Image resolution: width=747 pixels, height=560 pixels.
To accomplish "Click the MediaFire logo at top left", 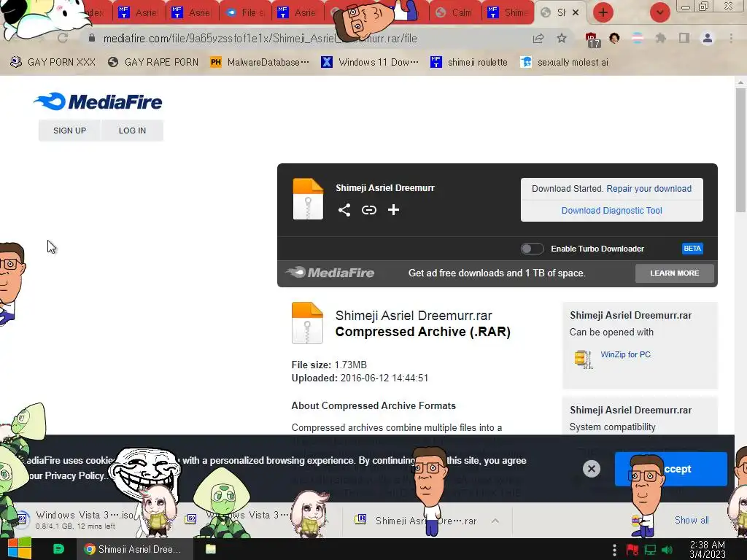I will 98,101.
